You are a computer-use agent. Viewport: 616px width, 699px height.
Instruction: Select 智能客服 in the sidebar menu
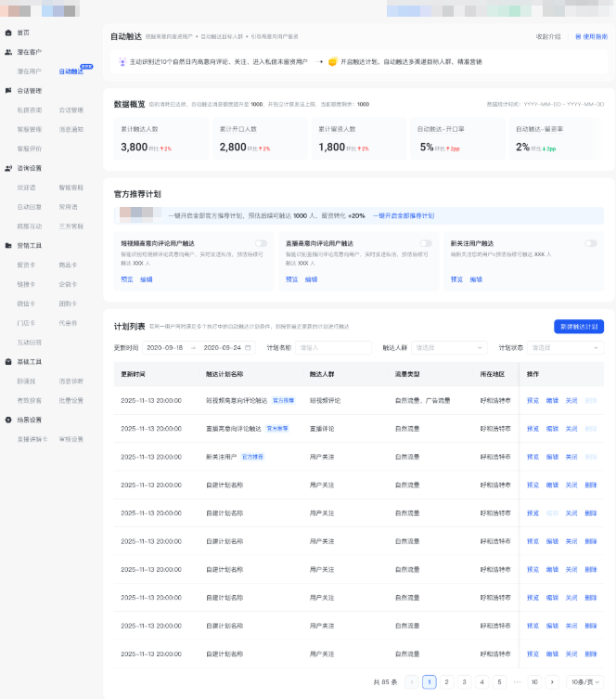[x=71, y=188]
